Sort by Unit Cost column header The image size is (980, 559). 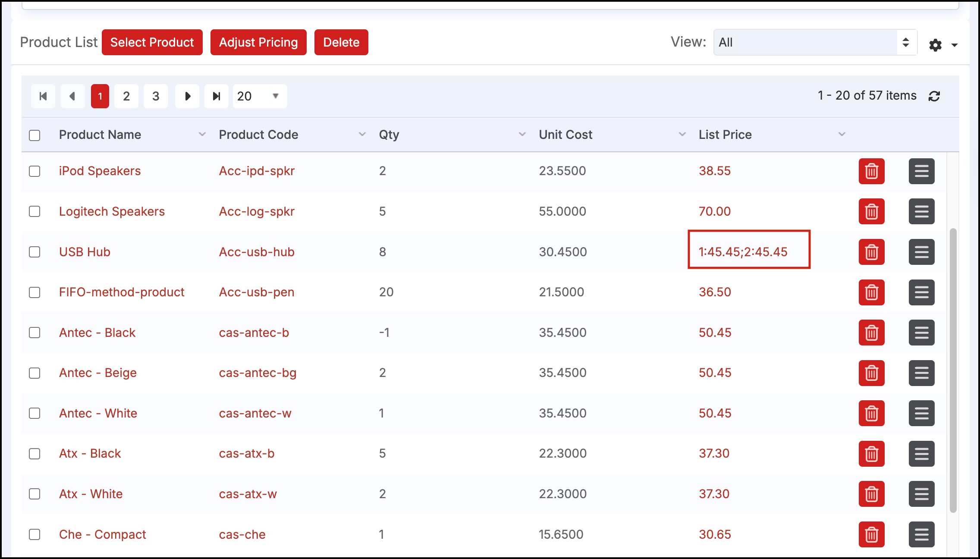click(x=565, y=135)
